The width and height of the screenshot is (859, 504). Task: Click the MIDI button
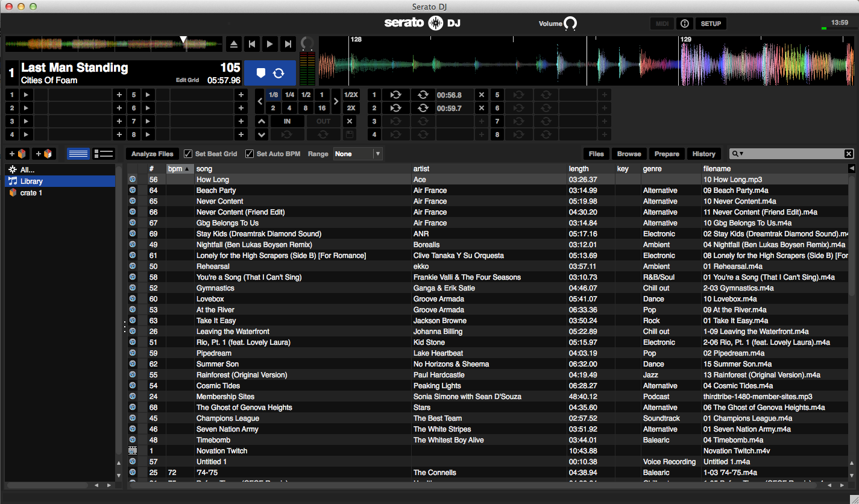coord(662,24)
